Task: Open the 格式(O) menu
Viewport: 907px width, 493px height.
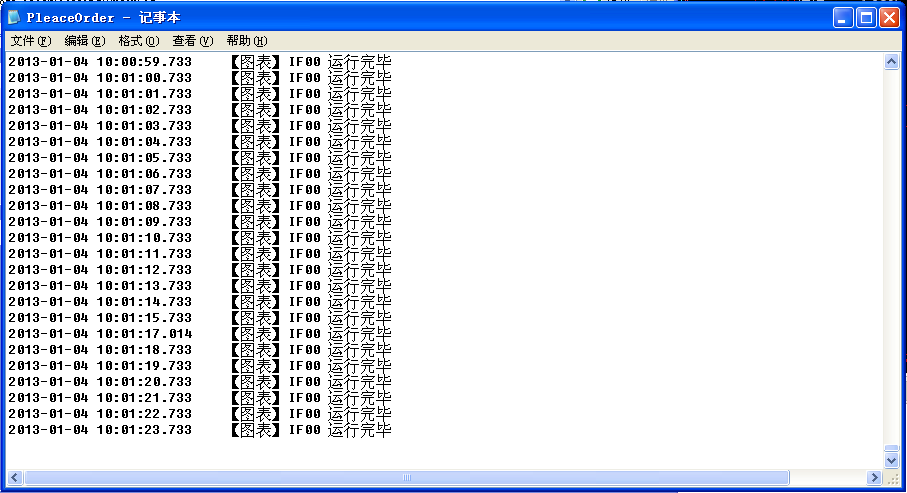Action: click(138, 41)
